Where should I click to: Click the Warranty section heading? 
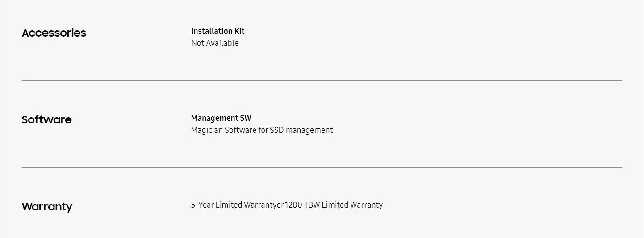point(47,207)
